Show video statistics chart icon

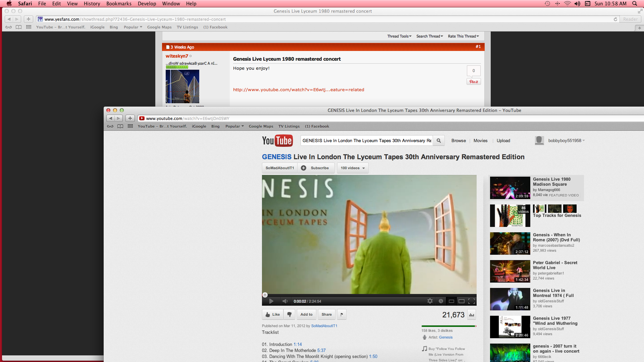click(x=471, y=315)
